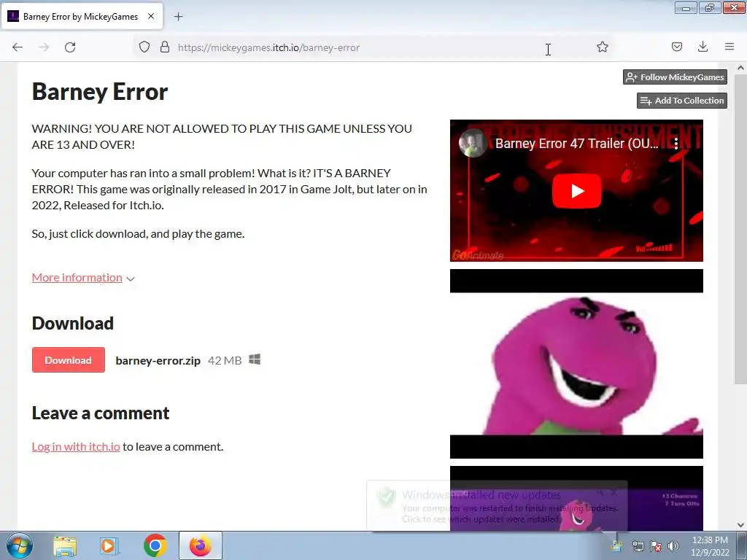Click the red Download button
This screenshot has height=560, width=747.
68,360
